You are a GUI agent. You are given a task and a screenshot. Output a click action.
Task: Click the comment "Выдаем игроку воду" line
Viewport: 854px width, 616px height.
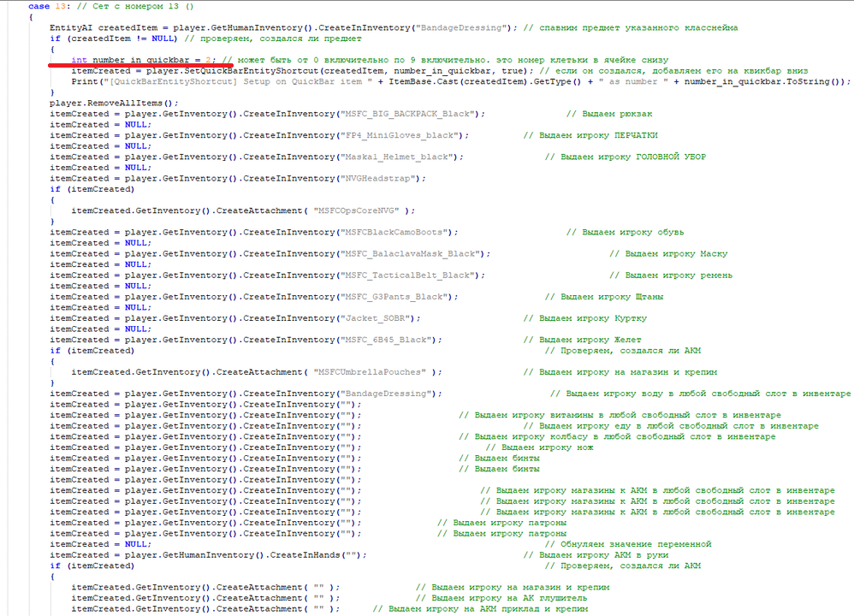click(x=700, y=394)
